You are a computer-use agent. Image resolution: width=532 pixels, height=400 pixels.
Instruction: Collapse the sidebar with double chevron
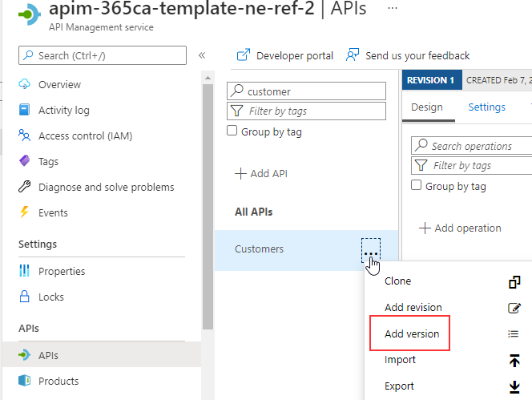[x=202, y=55]
